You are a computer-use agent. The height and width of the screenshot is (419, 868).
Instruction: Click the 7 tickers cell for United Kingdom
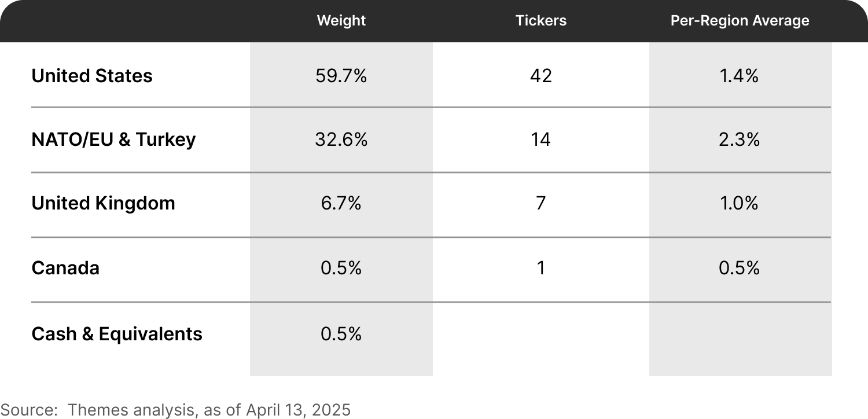click(541, 203)
